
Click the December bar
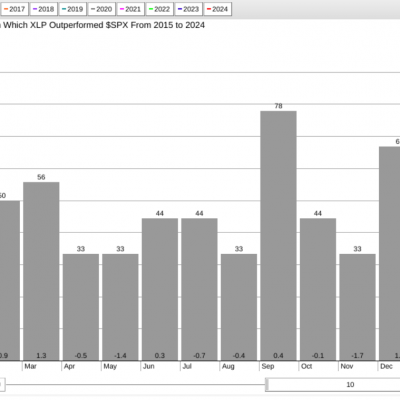pos(389,253)
